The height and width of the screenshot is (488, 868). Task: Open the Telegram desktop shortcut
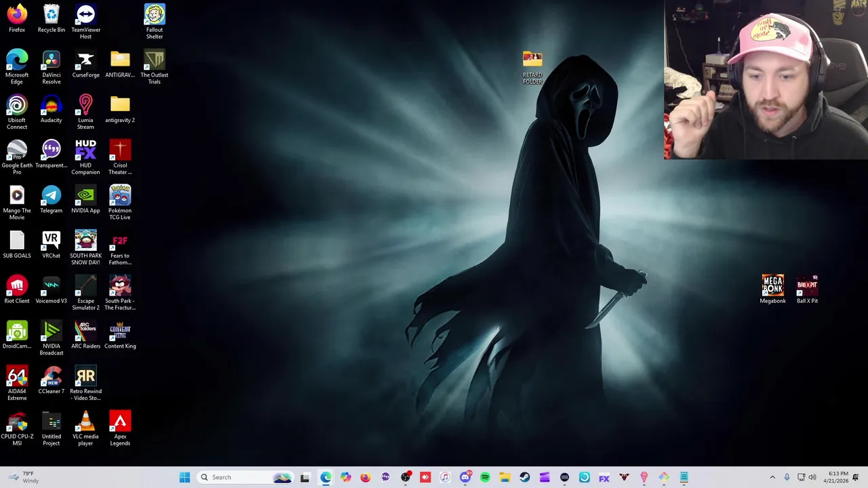pos(52,199)
